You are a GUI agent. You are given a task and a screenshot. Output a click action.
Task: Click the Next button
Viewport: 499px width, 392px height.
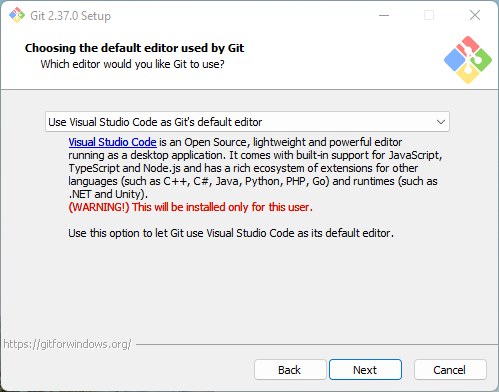[365, 370]
